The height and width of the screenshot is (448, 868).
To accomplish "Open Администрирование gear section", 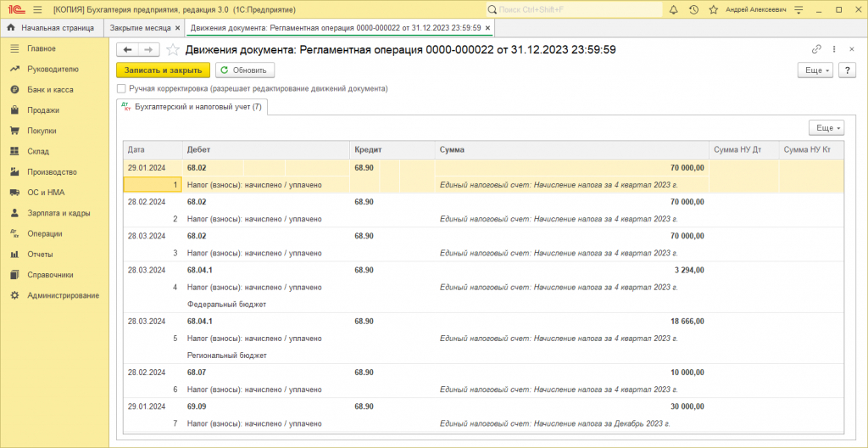I will tap(63, 295).
